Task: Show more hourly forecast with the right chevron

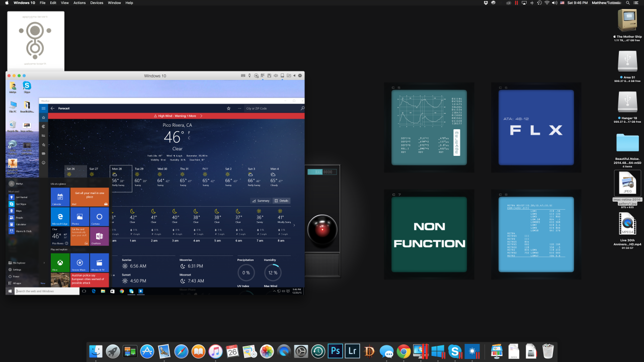Action: [x=294, y=225]
